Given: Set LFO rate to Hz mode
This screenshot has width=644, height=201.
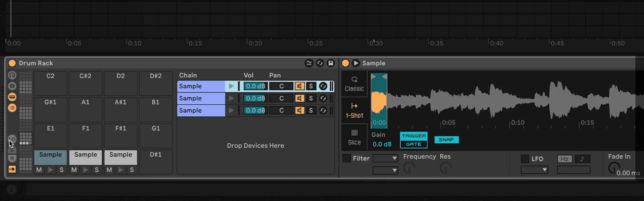Looking at the screenshot, I should tap(565, 159).
